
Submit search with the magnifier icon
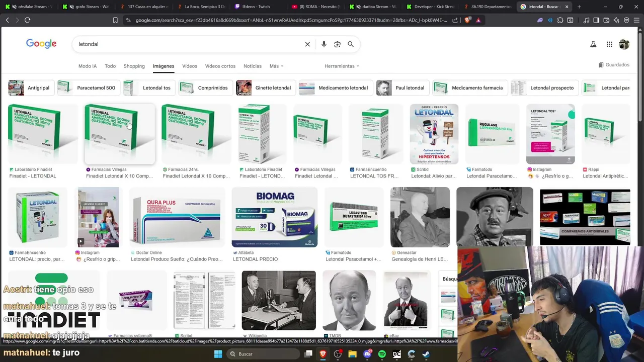click(351, 44)
